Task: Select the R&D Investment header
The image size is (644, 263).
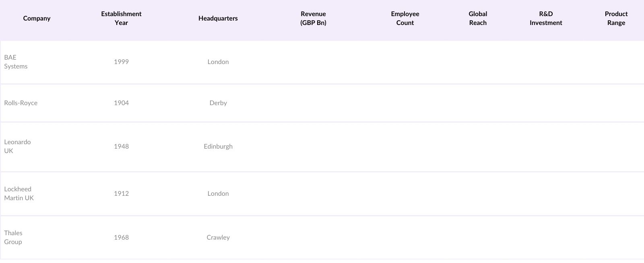Action: click(546, 19)
